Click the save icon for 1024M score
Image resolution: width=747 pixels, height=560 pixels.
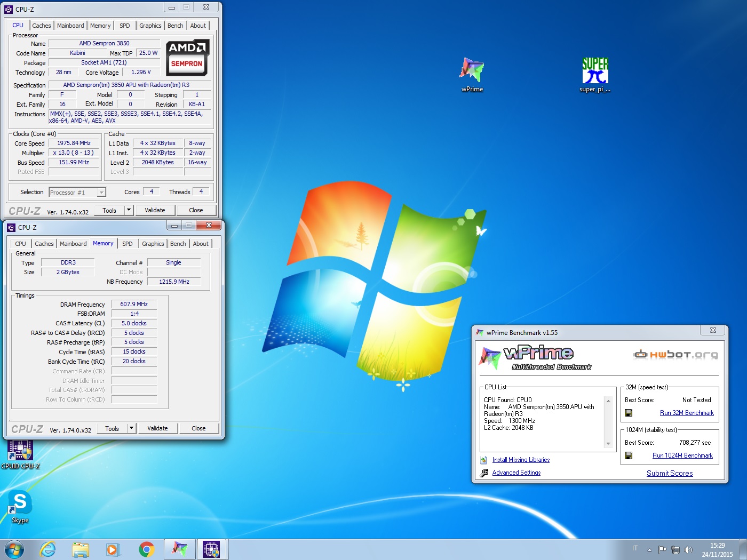[629, 455]
